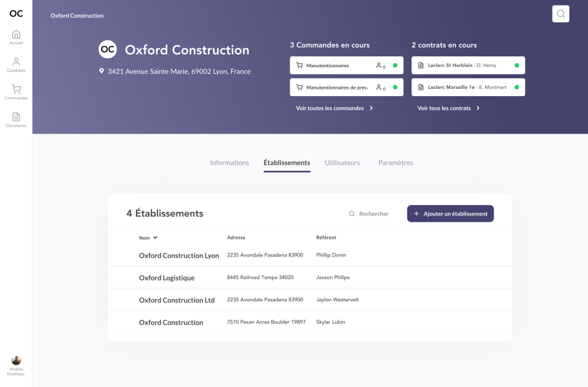The width and height of the screenshot is (588, 387).
Task: Click the round OC company logo in header
Action: click(108, 49)
